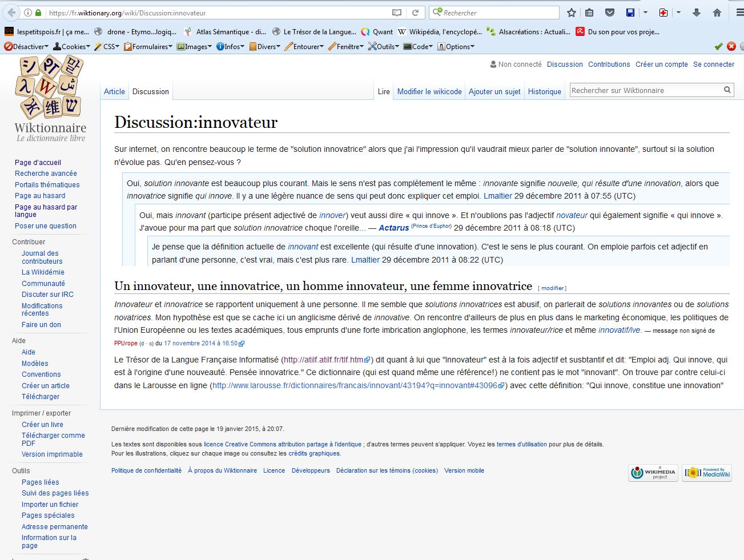This screenshot has height=560, width=744.
Task: Click the Rechercher sur Wiktionnaire search field
Action: point(645,90)
